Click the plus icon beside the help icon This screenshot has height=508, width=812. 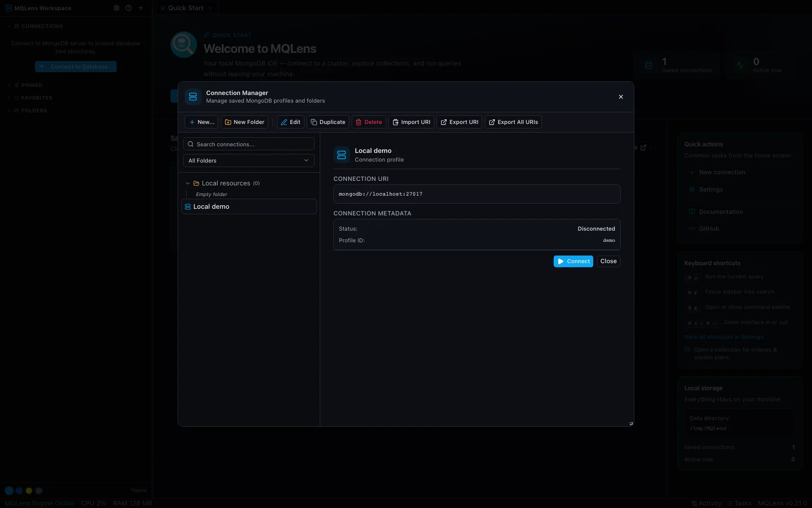(141, 8)
